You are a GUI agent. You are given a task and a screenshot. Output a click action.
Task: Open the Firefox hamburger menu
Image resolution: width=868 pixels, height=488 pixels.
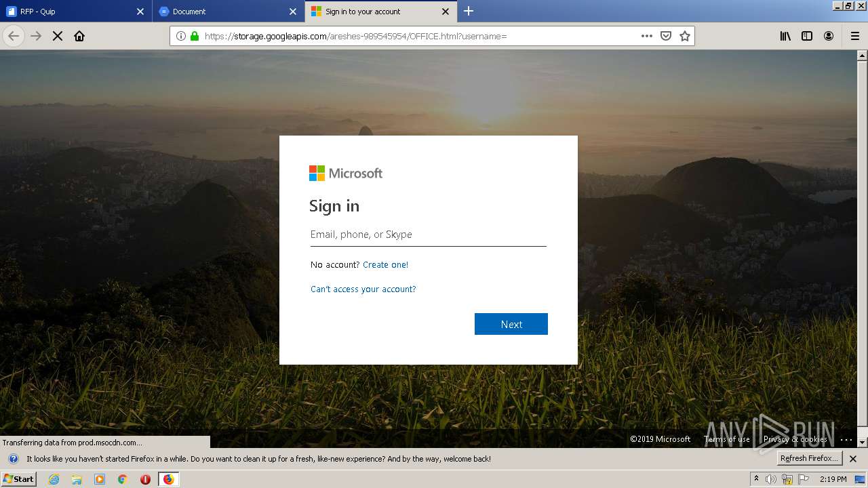pyautogui.click(x=855, y=36)
